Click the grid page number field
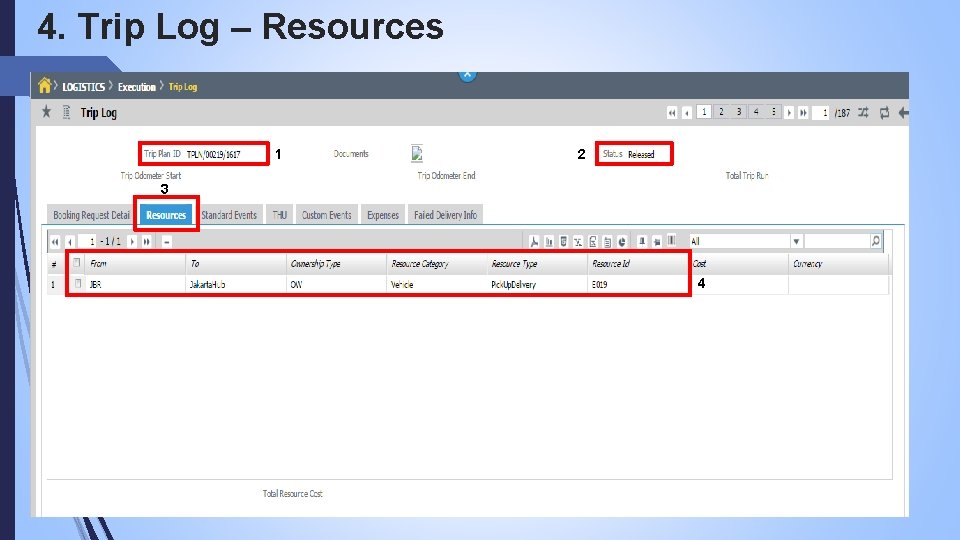960x540 pixels. [88, 242]
